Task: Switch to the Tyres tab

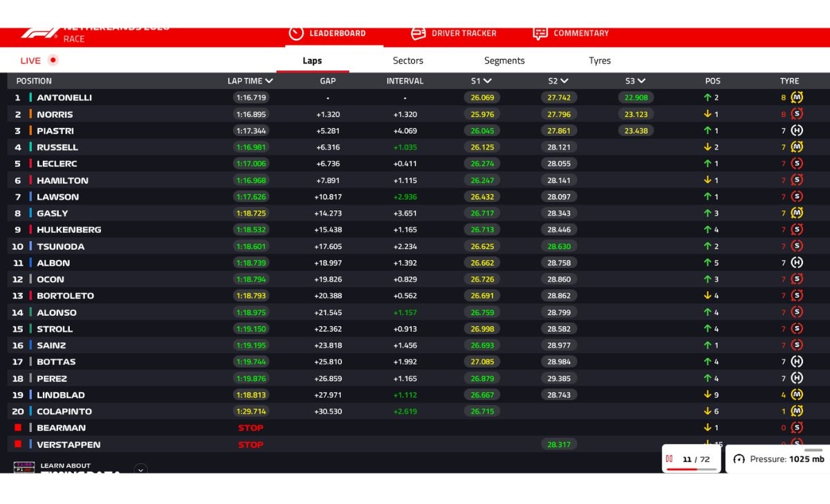Action: tap(600, 61)
